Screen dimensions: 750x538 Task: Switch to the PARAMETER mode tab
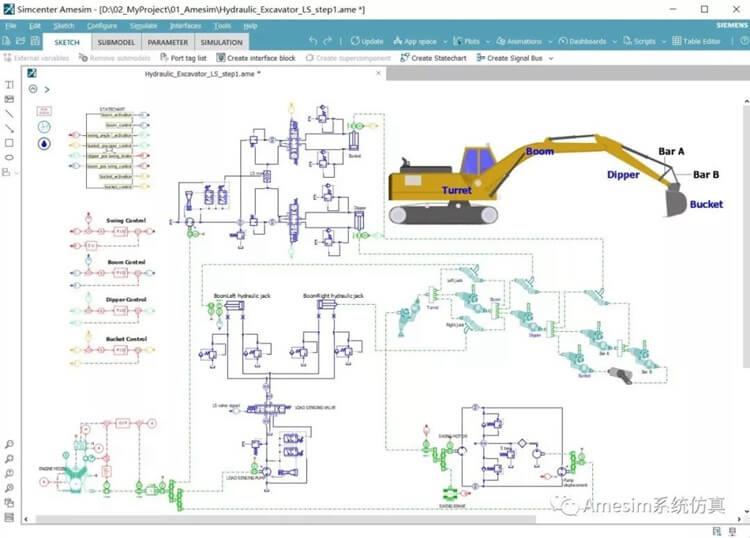pyautogui.click(x=168, y=43)
